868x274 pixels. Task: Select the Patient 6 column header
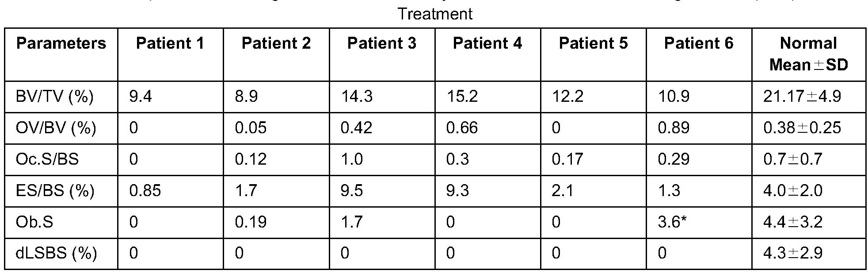pos(698,43)
